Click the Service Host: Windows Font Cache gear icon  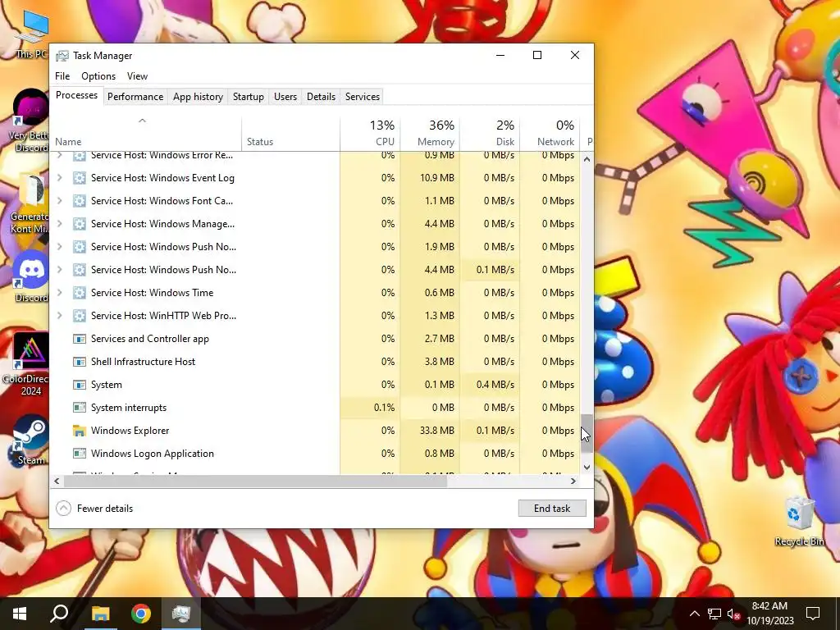[80, 201]
